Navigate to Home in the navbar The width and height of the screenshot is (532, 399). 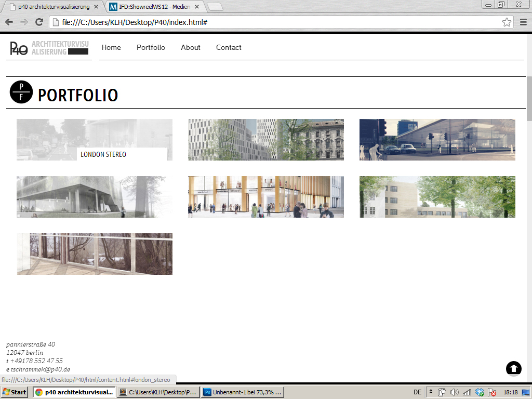click(x=111, y=47)
